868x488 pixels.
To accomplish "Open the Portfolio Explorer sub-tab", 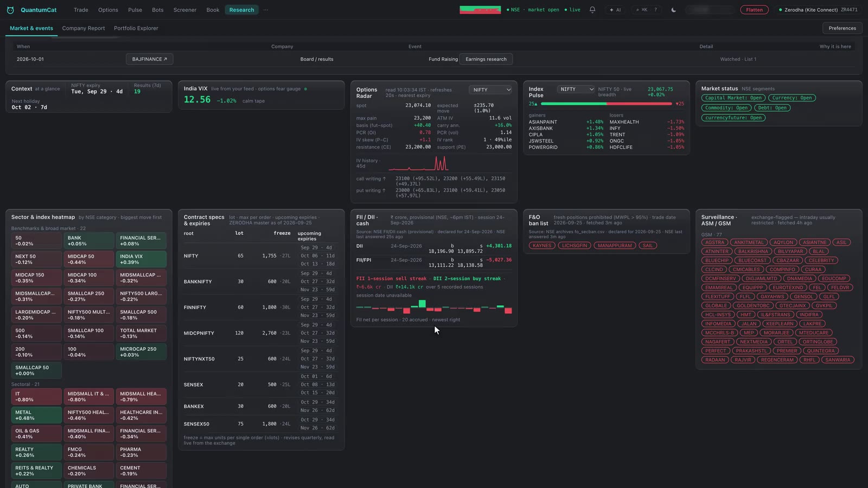I will 136,28.
